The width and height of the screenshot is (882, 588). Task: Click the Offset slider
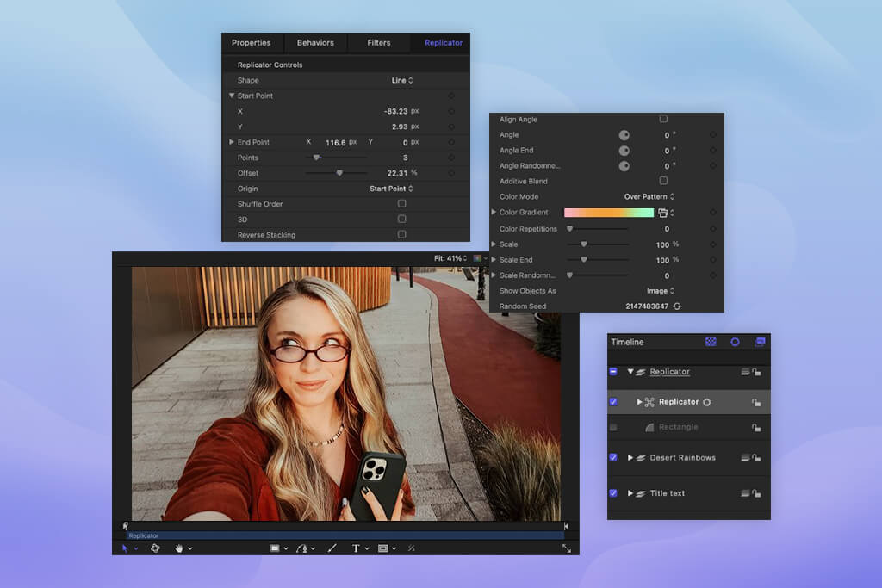337,173
